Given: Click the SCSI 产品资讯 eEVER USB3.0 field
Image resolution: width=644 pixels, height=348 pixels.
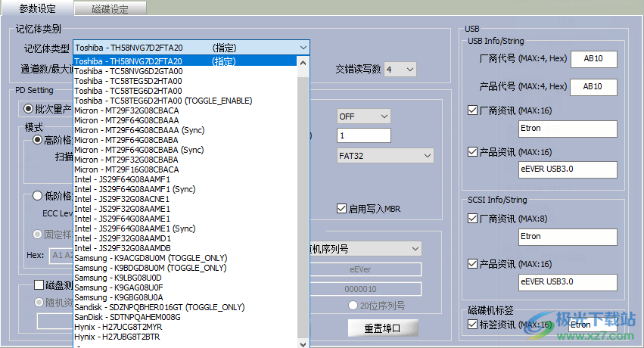Looking at the screenshot, I should coord(568,282).
